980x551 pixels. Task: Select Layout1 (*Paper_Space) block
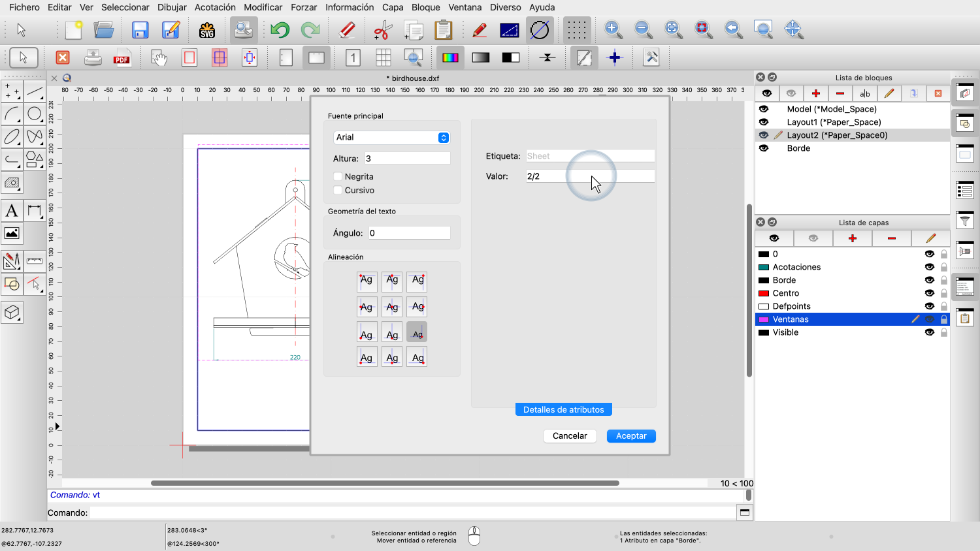834,122
